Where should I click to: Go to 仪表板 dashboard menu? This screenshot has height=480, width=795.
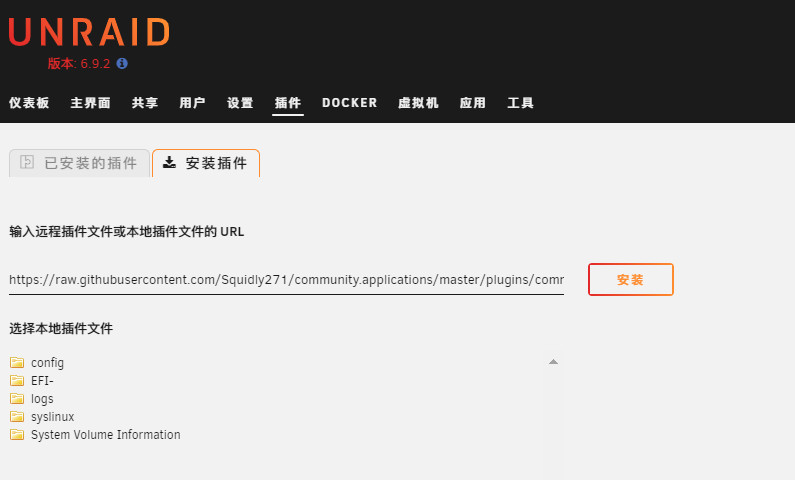[x=29, y=103]
